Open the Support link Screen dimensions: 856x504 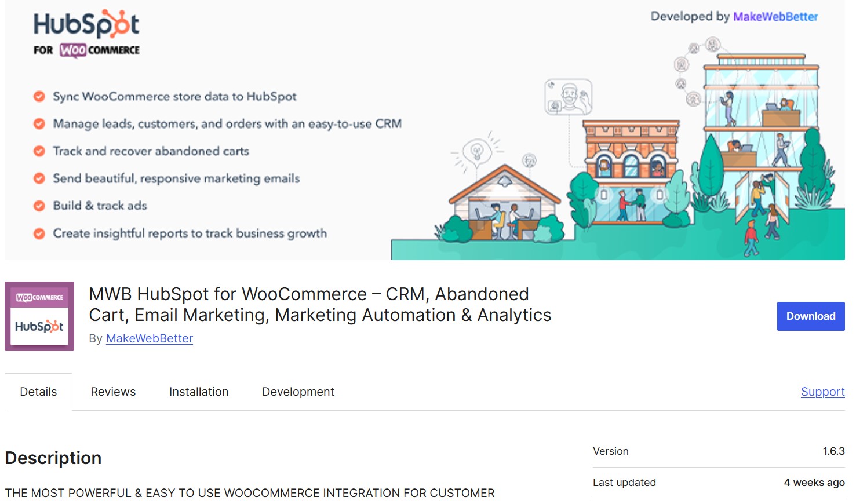[822, 392]
